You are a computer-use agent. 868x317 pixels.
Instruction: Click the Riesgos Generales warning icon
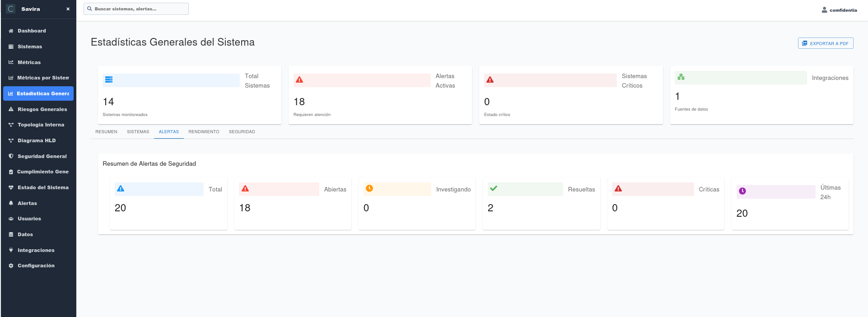point(11,109)
